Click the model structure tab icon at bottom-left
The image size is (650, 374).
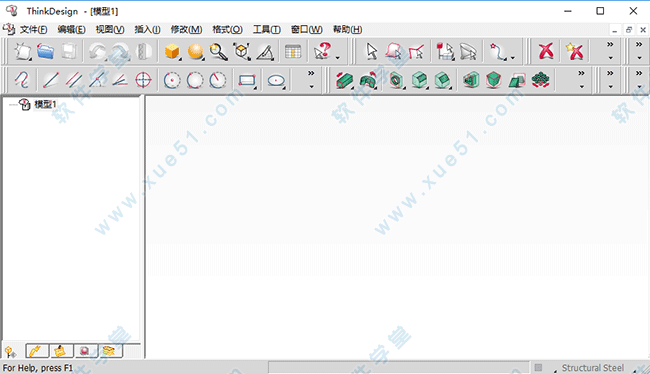10,352
